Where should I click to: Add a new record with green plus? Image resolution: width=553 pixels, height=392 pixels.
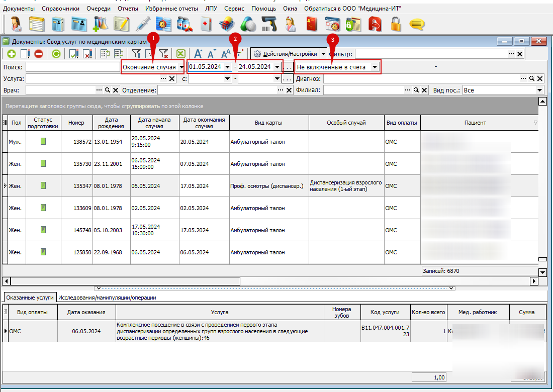click(11, 54)
